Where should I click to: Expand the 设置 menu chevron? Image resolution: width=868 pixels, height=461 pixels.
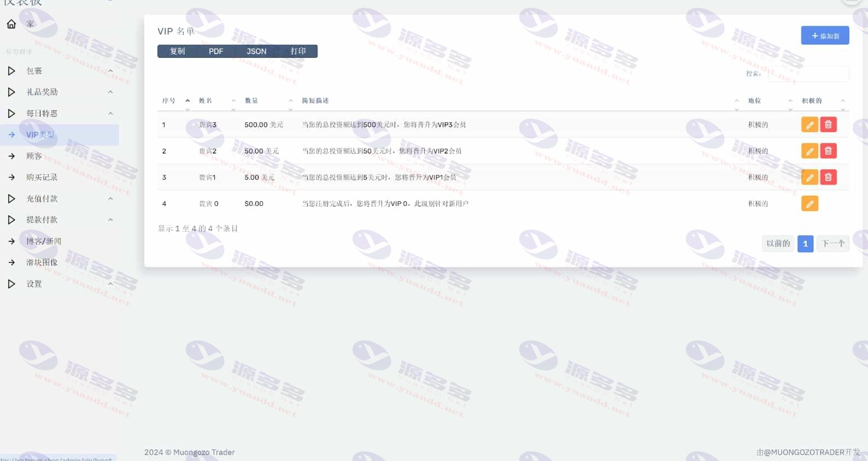tap(110, 284)
